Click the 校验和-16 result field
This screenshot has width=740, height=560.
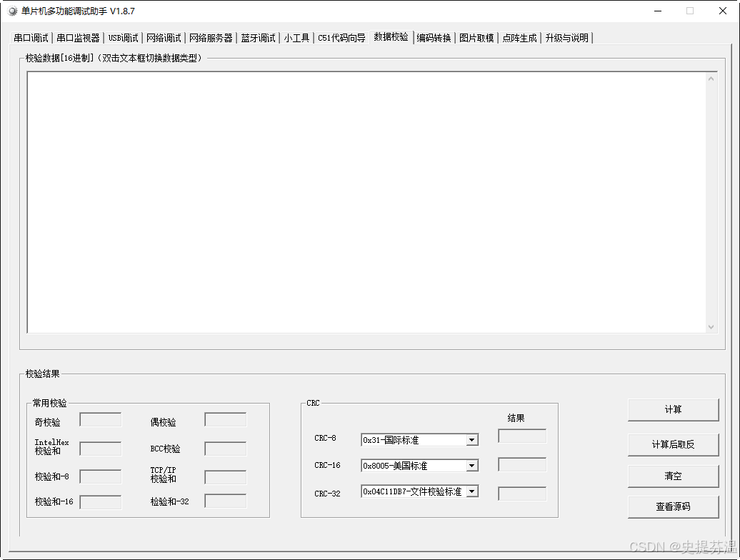click(101, 502)
